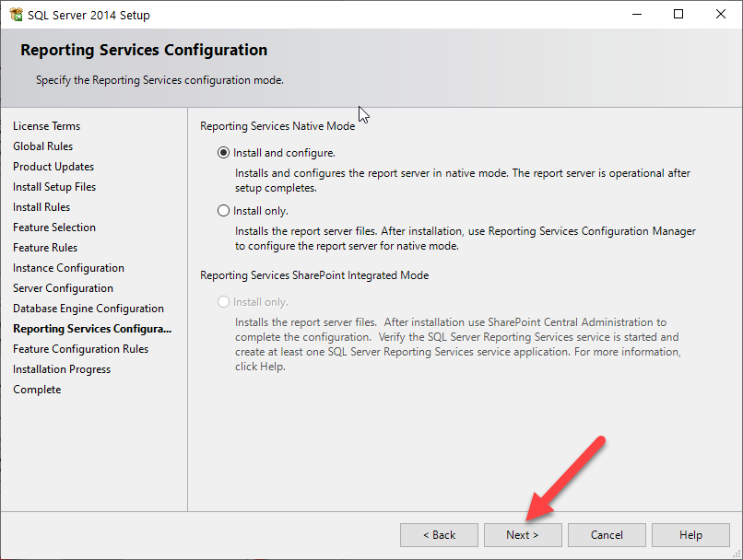Open Help for this setup page
The image size is (743, 560).
click(690, 535)
